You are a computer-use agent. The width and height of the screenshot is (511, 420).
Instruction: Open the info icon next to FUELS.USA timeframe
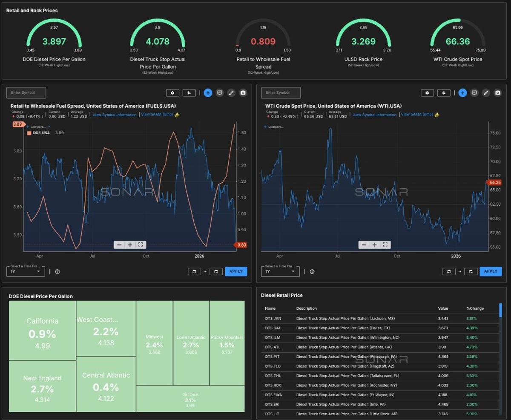pos(57,271)
